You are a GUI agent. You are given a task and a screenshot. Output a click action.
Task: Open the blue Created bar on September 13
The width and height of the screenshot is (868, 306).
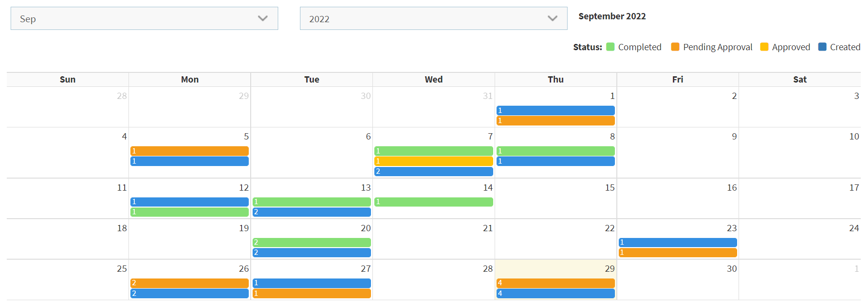(312, 212)
